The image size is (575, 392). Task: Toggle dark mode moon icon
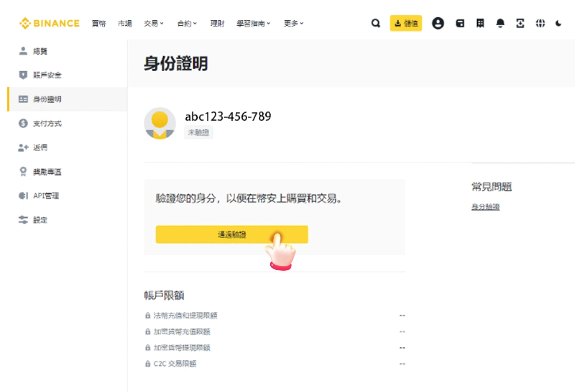pos(559,23)
